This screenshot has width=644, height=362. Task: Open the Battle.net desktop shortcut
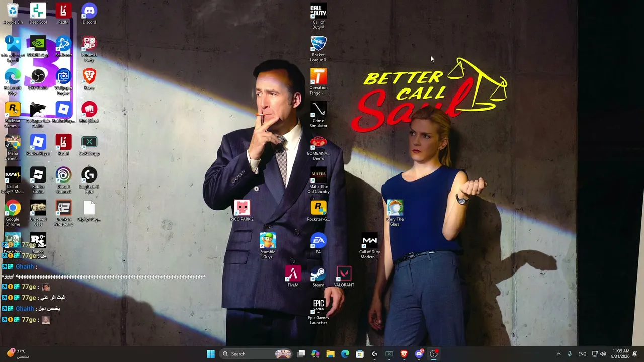pos(63,47)
